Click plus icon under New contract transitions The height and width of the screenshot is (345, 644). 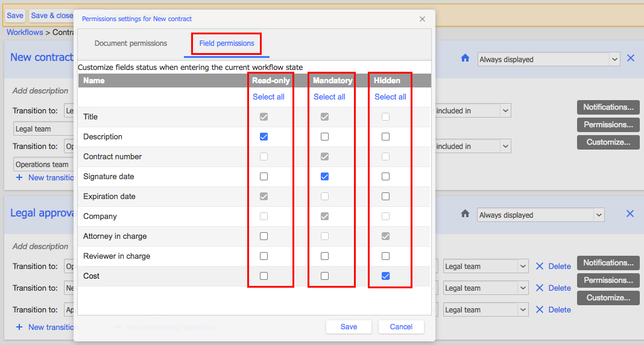[19, 177]
